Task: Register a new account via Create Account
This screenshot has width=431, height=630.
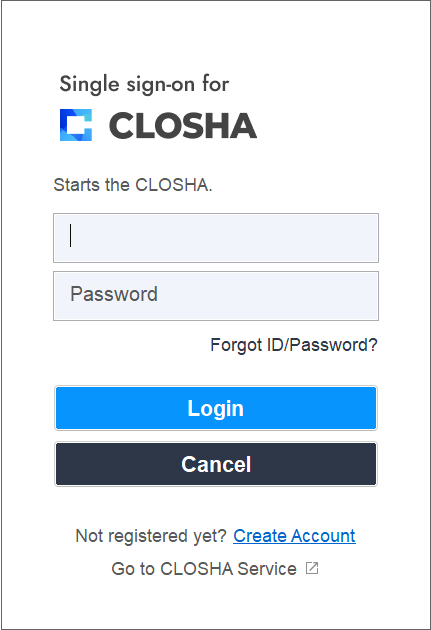Action: click(294, 536)
